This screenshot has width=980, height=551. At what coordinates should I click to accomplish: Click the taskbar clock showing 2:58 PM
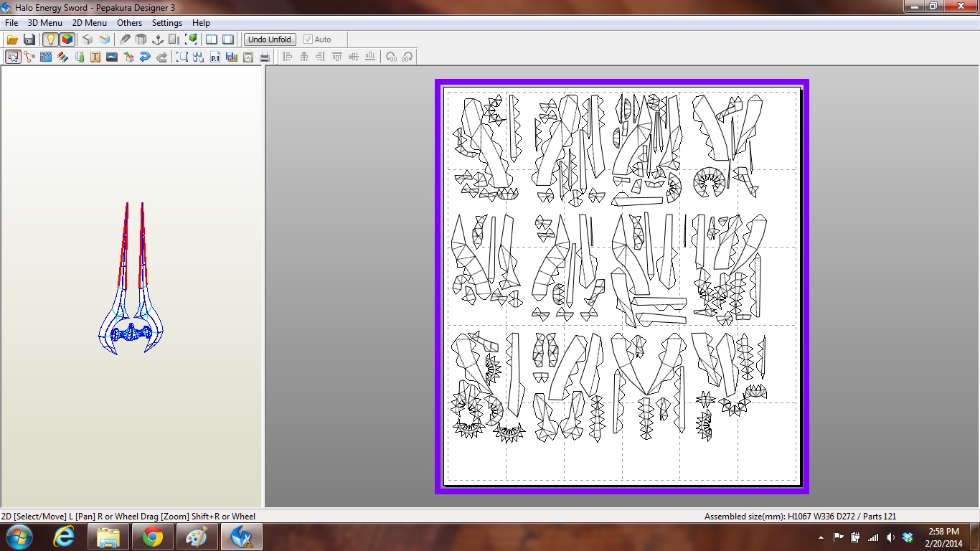click(x=943, y=537)
